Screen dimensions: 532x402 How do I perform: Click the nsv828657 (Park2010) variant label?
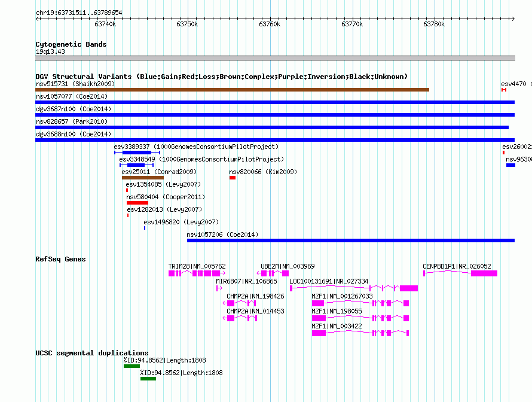pos(72,121)
